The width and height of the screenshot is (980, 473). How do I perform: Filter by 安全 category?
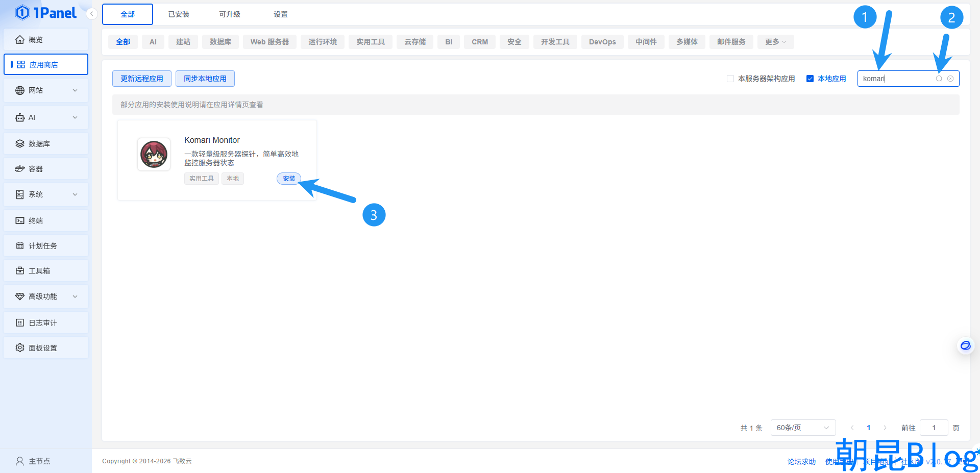pos(514,42)
